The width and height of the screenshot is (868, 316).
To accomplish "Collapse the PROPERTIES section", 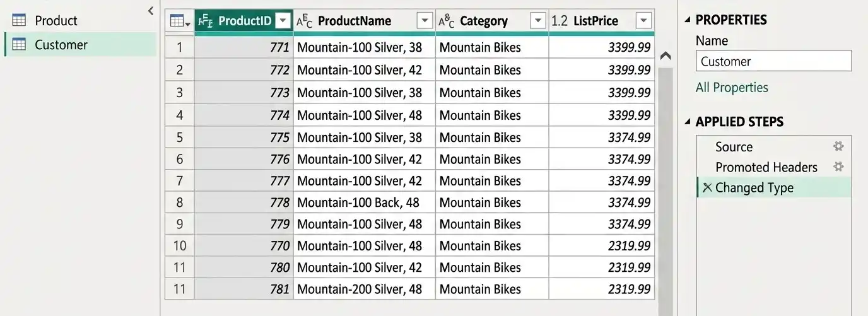I will pos(688,20).
